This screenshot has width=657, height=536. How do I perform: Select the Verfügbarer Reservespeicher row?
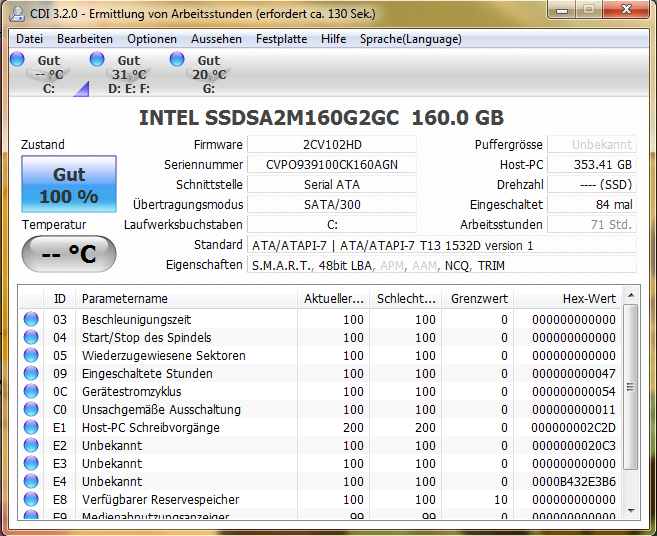320,500
